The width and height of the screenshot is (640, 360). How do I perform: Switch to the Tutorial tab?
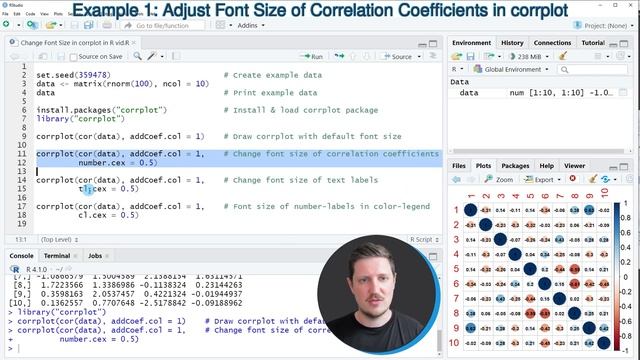pyautogui.click(x=593, y=43)
